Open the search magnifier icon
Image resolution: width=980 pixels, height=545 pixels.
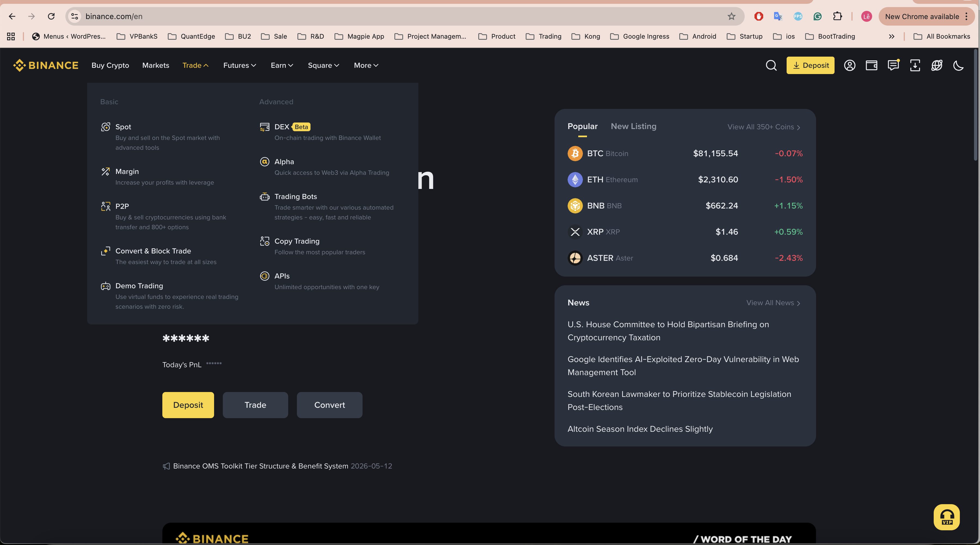[771, 65]
